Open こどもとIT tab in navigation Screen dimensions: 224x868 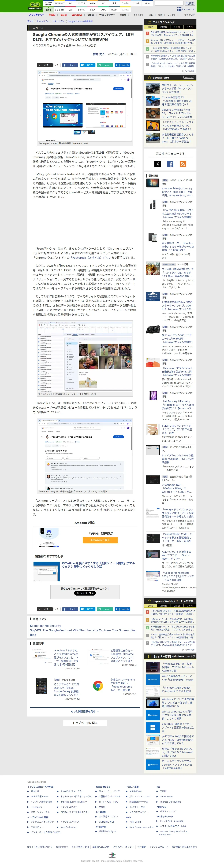(59, 10)
